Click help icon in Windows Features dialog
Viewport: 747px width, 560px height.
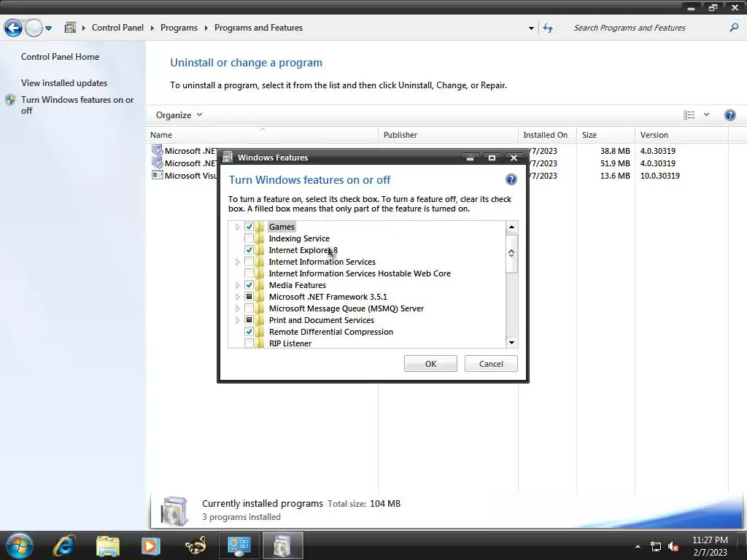(x=511, y=179)
